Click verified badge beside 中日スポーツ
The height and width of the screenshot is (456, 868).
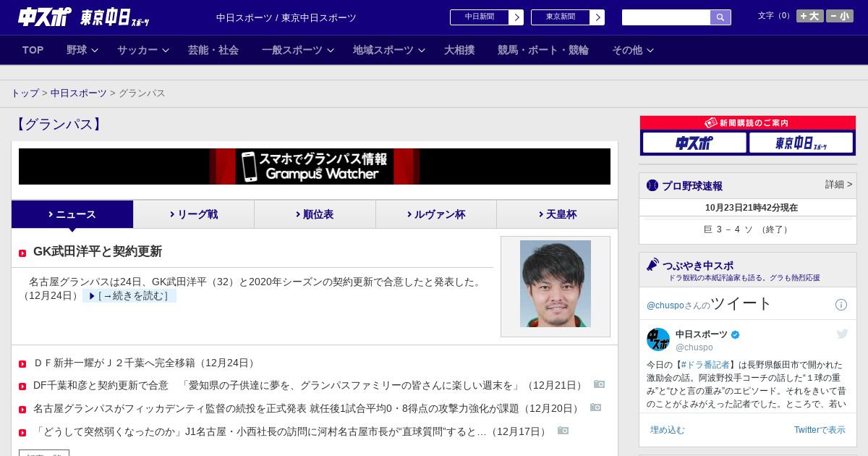(x=736, y=334)
